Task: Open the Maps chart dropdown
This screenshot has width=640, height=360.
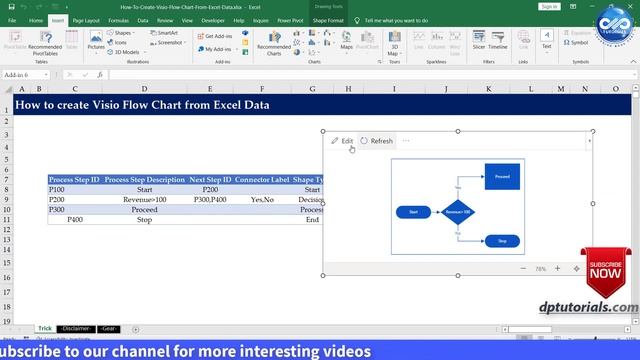Action: pyautogui.click(x=347, y=53)
